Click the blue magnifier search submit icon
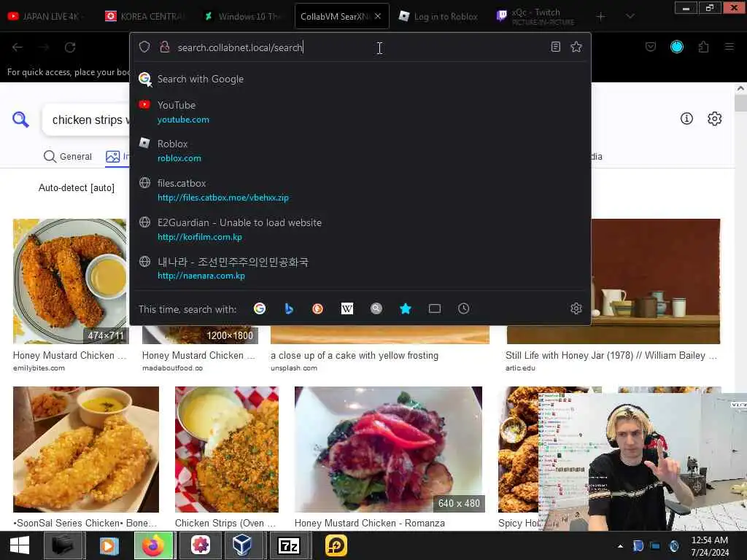This screenshot has width=747, height=560. (x=20, y=120)
